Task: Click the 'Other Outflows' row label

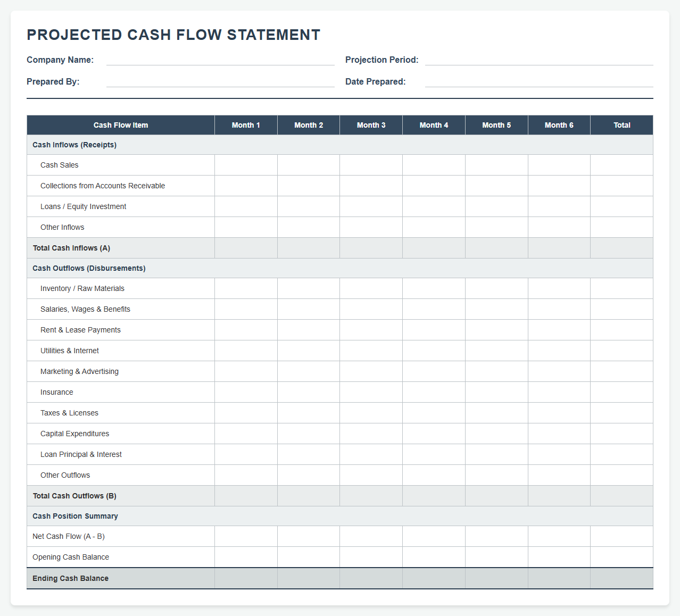Action: 65,475
